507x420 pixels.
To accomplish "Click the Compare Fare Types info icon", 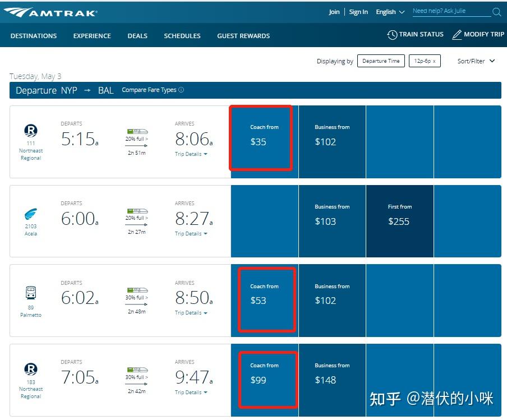I will [x=181, y=90].
